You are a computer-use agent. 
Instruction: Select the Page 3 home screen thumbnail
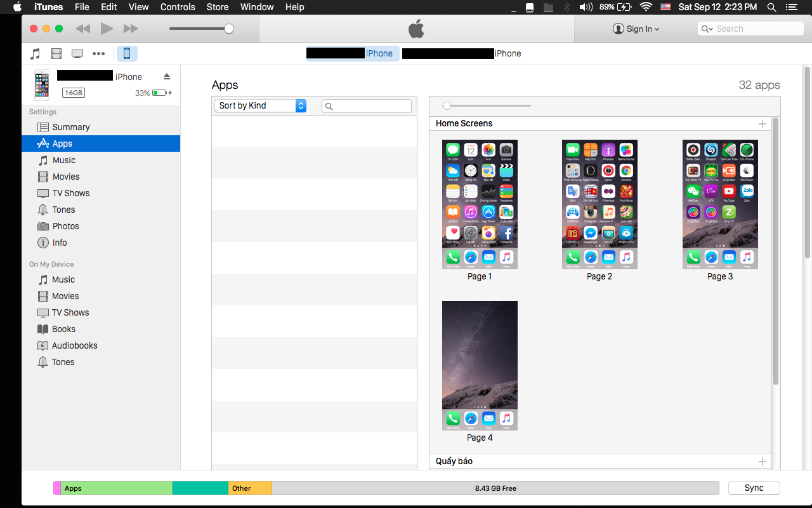click(720, 204)
